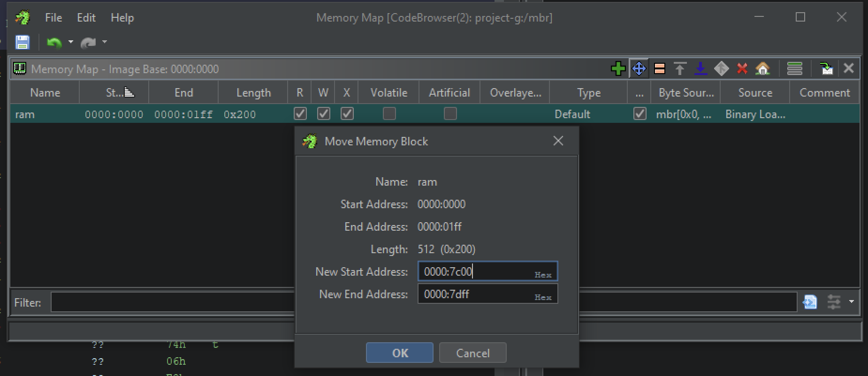The width and height of the screenshot is (868, 376).
Task: Click OK in Move Memory Block dialog
Action: click(400, 353)
